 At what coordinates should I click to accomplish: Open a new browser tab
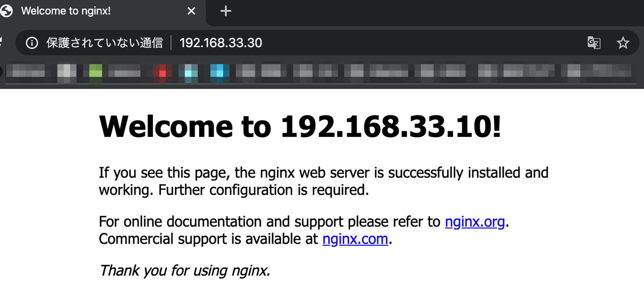point(226,11)
